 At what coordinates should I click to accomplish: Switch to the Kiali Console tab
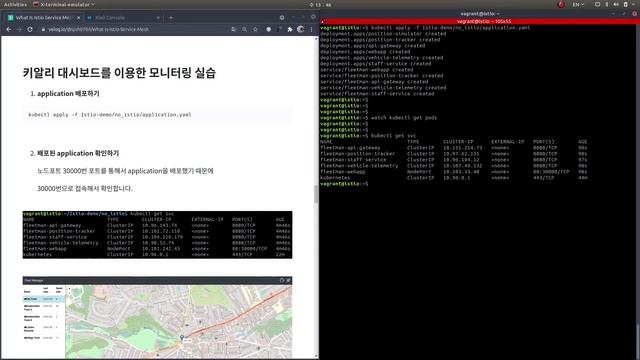(124, 18)
